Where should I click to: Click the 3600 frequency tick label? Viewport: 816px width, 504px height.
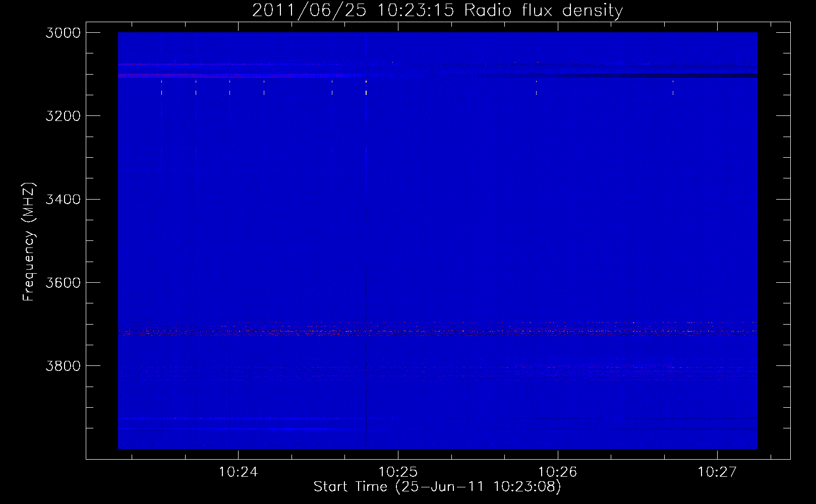tap(63, 283)
